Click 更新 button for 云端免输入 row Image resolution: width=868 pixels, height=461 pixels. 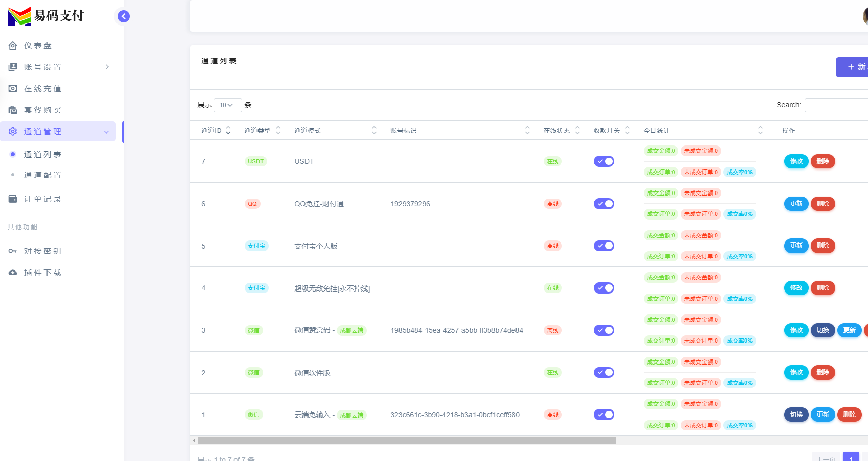pos(823,415)
